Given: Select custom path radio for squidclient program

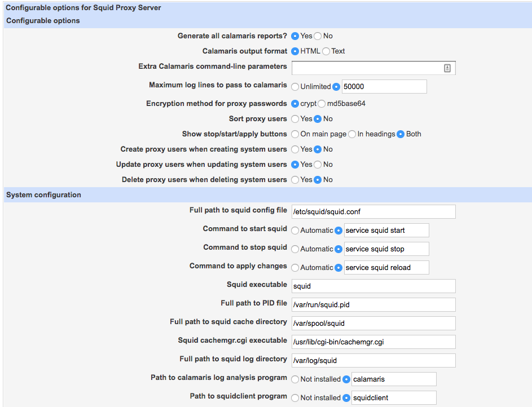Looking at the screenshot, I should tap(346, 398).
